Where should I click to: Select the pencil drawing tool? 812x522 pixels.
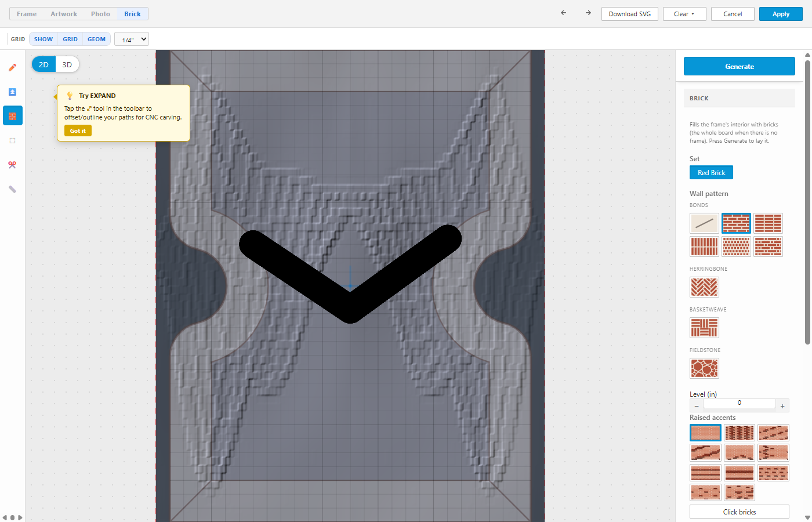(12, 67)
